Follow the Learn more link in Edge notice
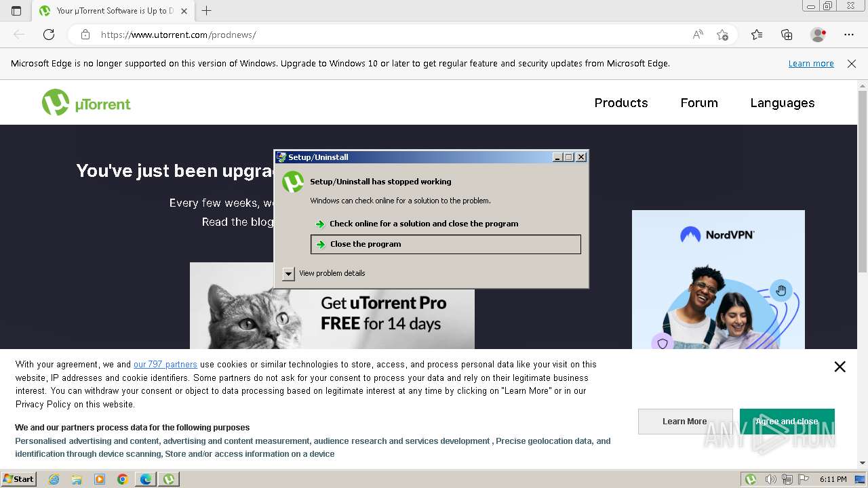 (811, 63)
